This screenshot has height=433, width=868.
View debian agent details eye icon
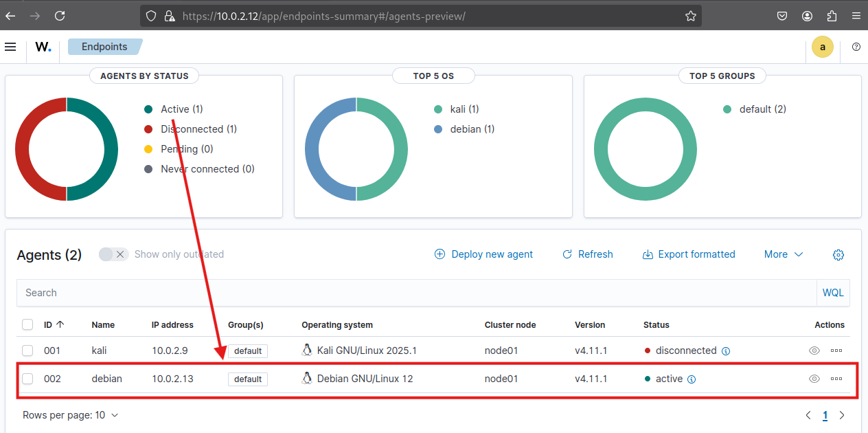point(814,379)
